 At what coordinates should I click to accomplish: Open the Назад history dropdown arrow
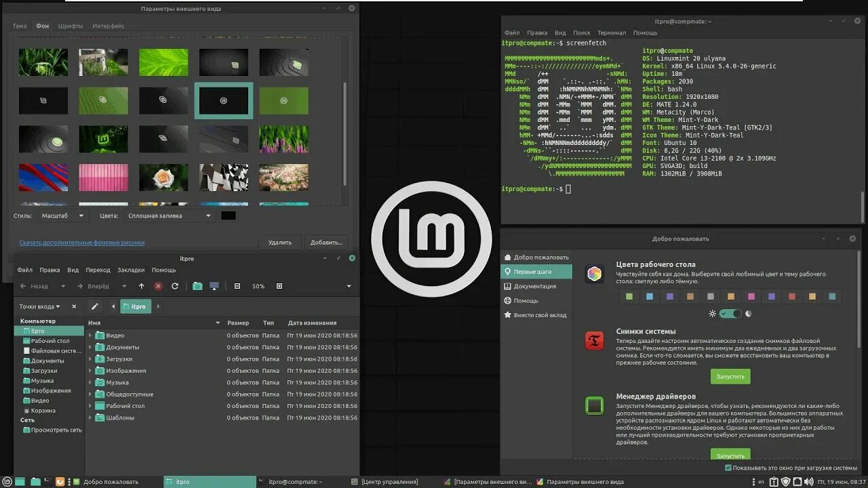pyautogui.click(x=64, y=286)
